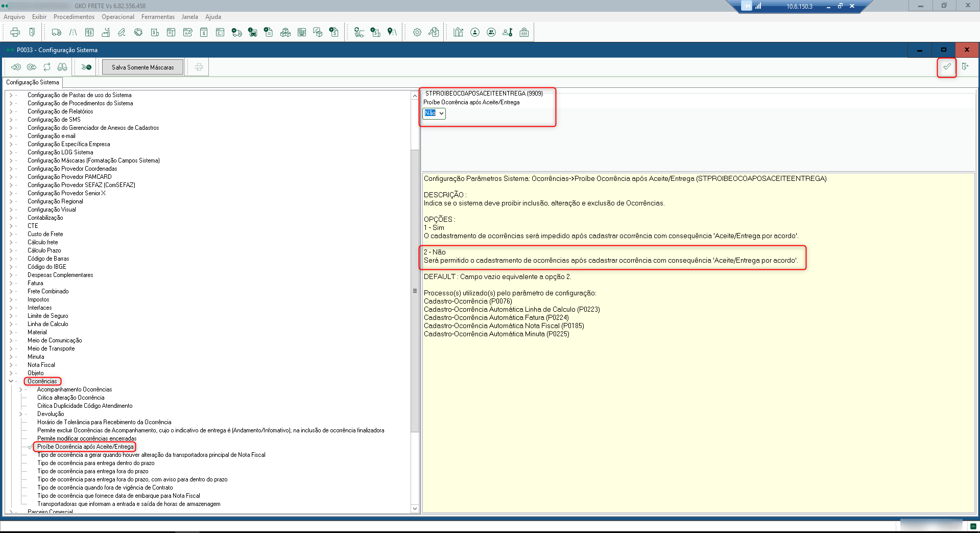This screenshot has width=980, height=533.
Task: Open the delivery truck toolbar icon
Action: click(x=57, y=32)
